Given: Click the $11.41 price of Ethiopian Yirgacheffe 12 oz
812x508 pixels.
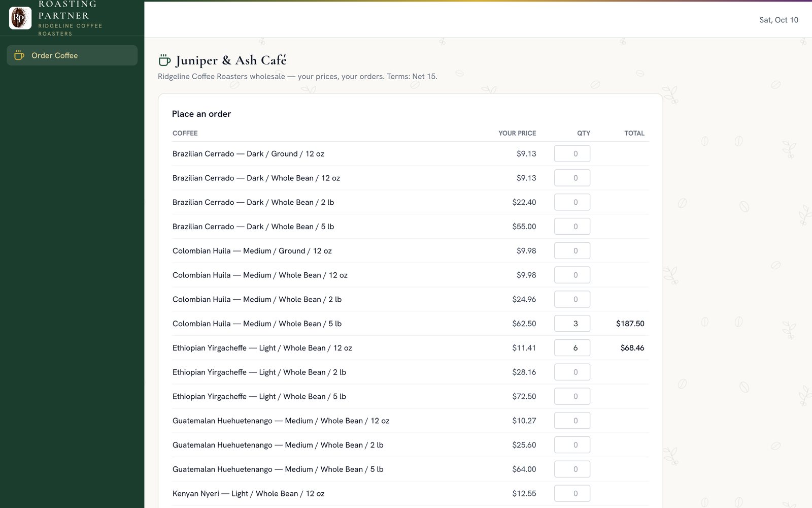Looking at the screenshot, I should [524, 348].
